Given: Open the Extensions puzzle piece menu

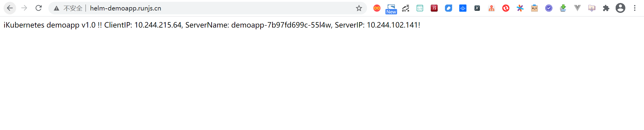Looking at the screenshot, I should pos(606,8).
